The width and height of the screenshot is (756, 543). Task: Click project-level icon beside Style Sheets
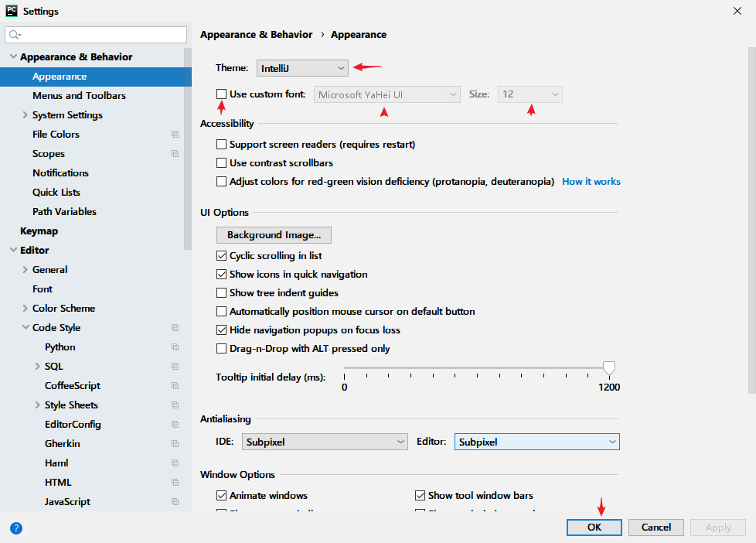[175, 405]
